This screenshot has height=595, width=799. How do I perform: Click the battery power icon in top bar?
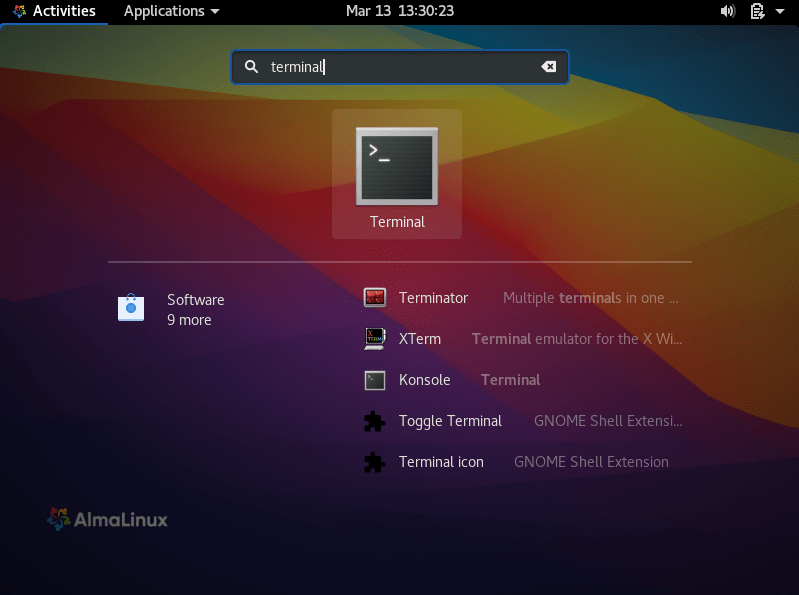click(757, 11)
